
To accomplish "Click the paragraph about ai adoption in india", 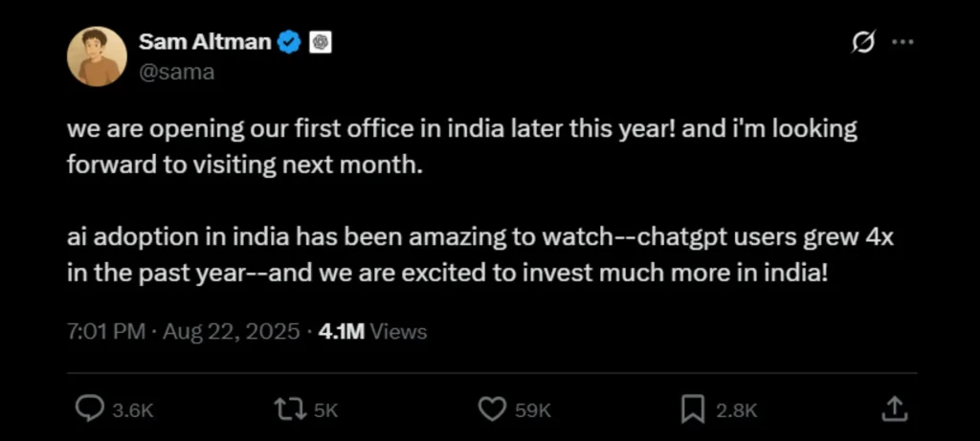I will 479,255.
